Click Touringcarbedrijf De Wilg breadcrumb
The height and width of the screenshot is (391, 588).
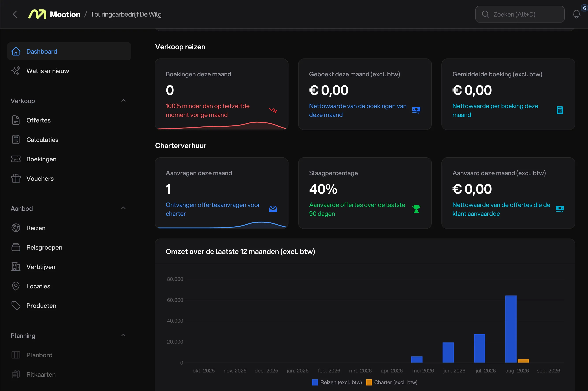tap(126, 14)
